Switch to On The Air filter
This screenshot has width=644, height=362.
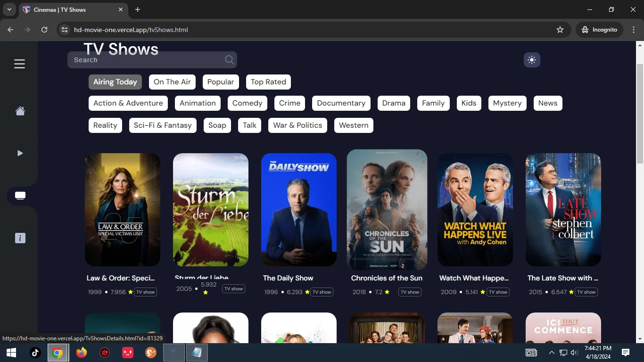point(172,82)
